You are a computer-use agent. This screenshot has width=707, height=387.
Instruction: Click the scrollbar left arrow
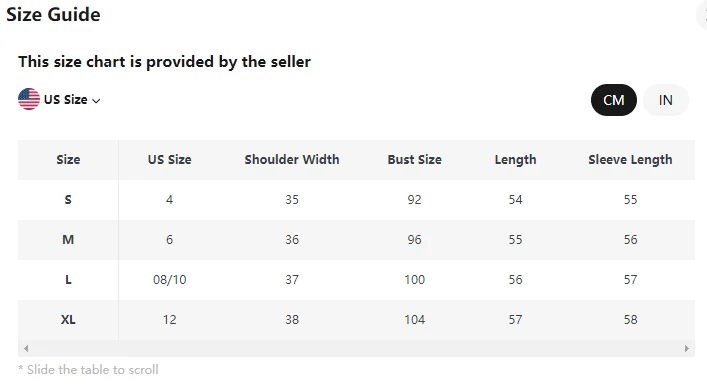[26, 348]
